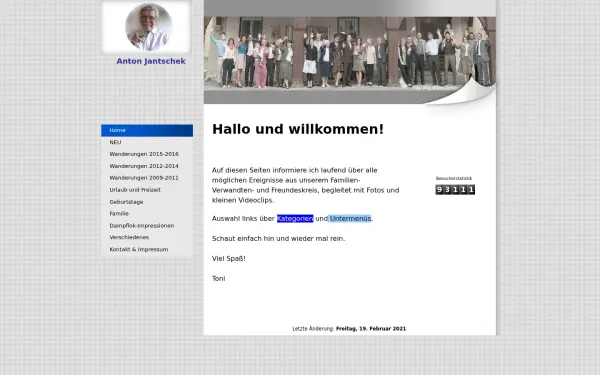Open the Geburtstage section
The width and height of the screenshot is (600, 375).
click(x=147, y=202)
